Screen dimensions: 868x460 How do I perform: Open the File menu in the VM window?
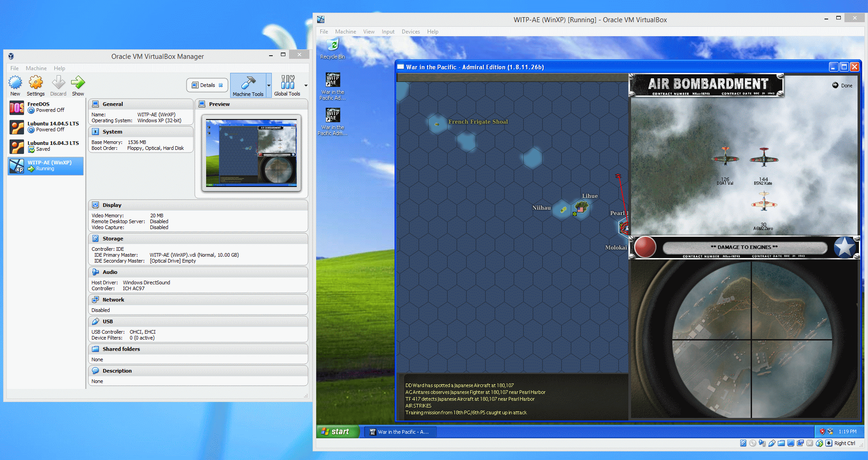point(324,32)
